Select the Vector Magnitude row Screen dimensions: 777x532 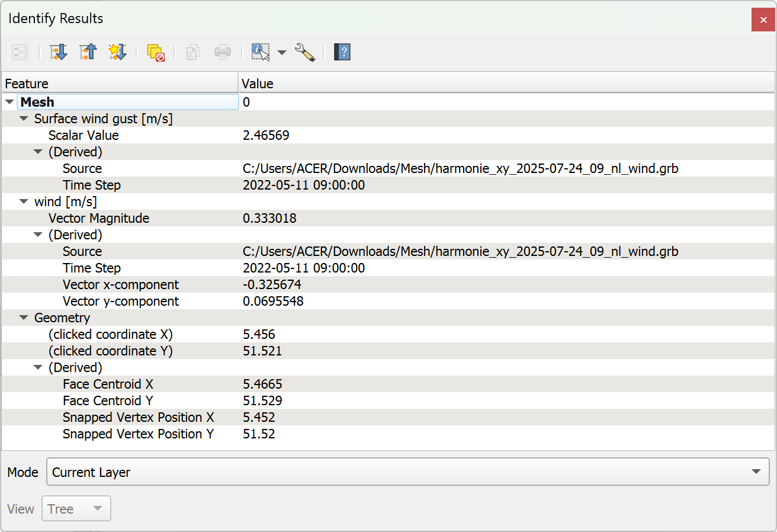click(x=99, y=218)
